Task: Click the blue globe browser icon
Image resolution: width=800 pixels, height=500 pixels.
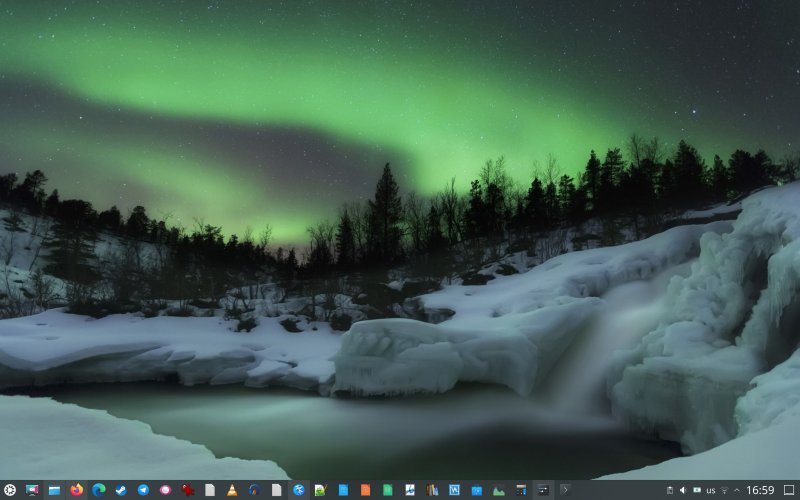Action: coord(299,490)
